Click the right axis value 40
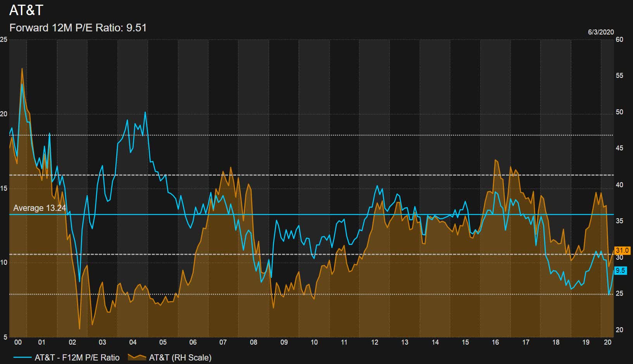The height and width of the screenshot is (364, 633). click(619, 185)
